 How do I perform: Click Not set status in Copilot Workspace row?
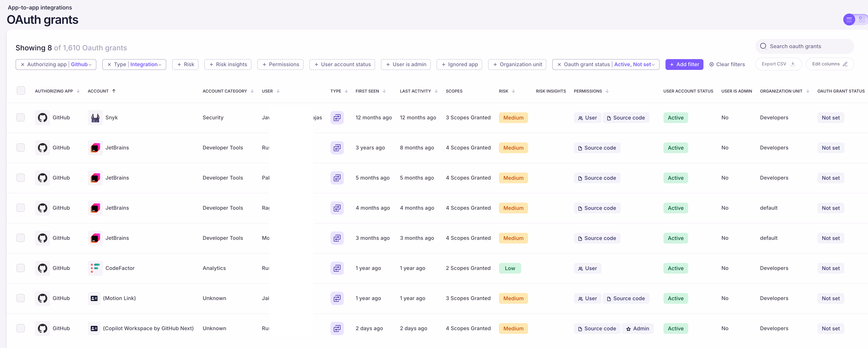pyautogui.click(x=831, y=328)
